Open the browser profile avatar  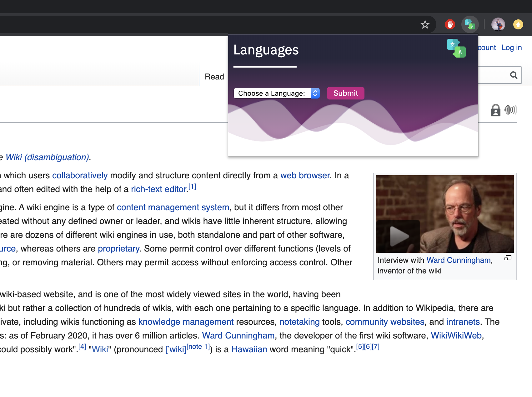[x=498, y=24]
